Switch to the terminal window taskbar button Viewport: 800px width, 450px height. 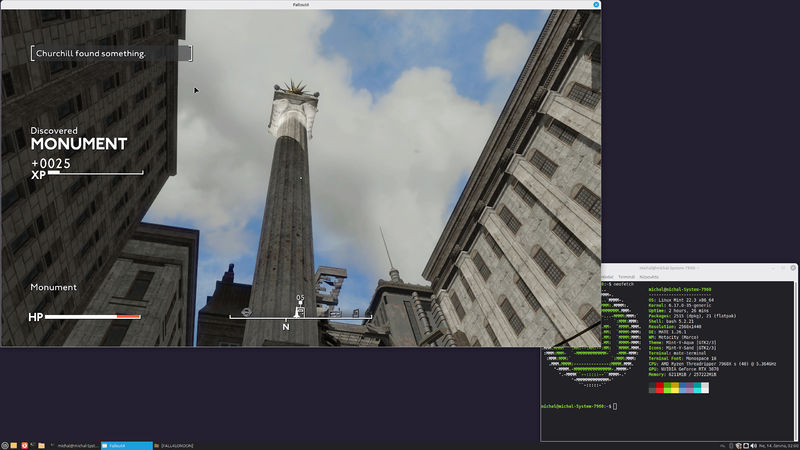74,446
